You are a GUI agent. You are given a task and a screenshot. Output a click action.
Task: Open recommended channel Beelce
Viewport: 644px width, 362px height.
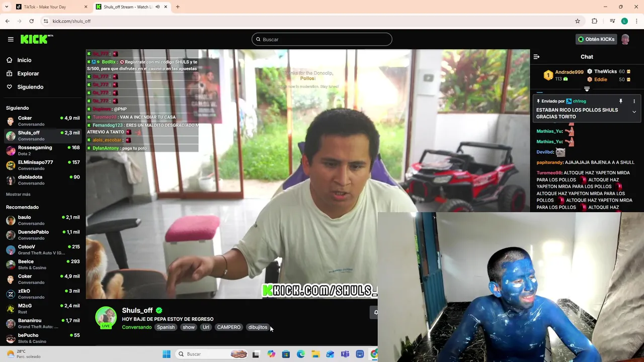pos(43,264)
